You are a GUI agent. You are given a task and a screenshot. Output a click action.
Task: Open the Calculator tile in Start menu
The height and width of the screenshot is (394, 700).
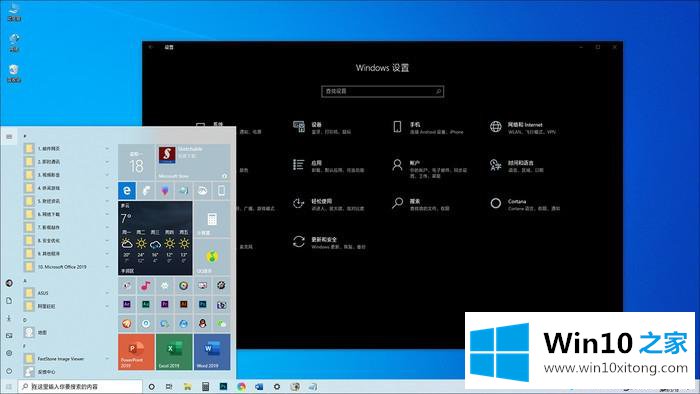coord(212,219)
